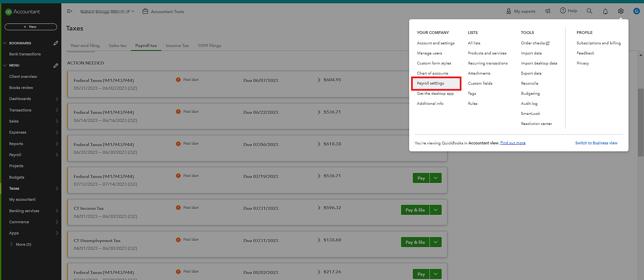Click the user profile avatar G
Screen dimensions: 644x280
coord(636,11)
